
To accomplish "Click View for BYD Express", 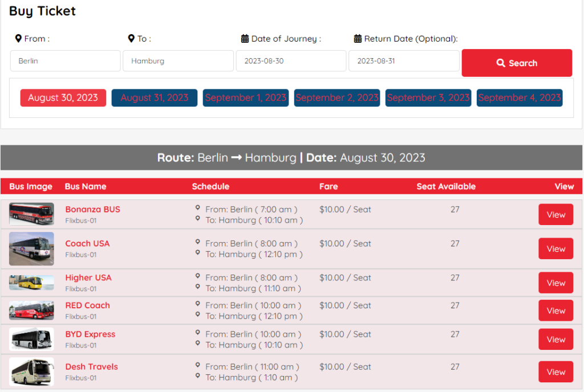I will click(x=555, y=339).
